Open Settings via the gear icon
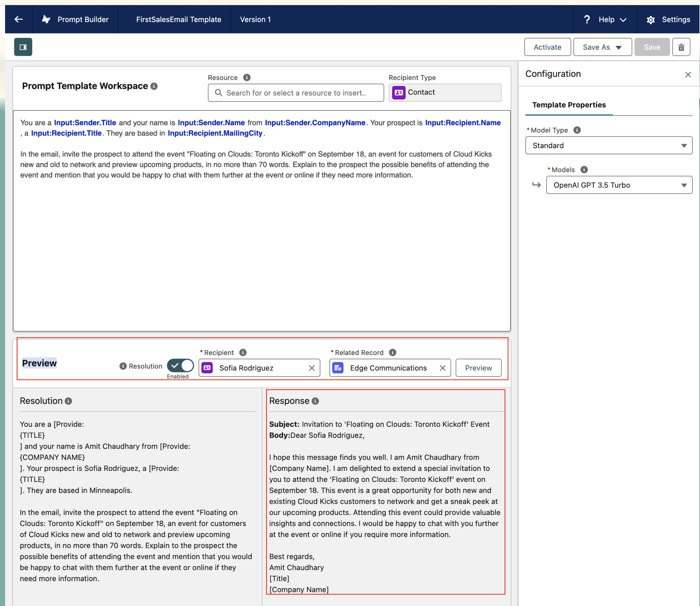700x606 pixels. pyautogui.click(x=650, y=19)
